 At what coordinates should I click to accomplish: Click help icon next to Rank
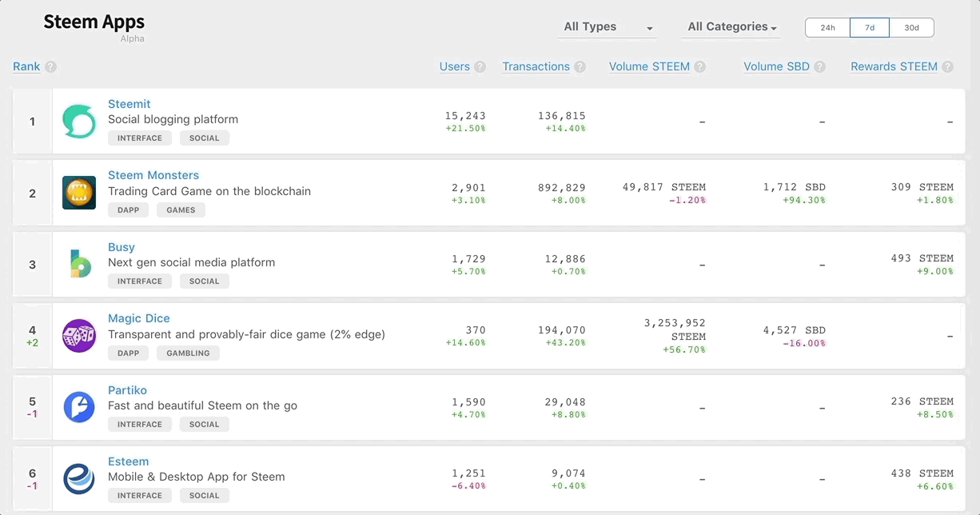(x=51, y=67)
